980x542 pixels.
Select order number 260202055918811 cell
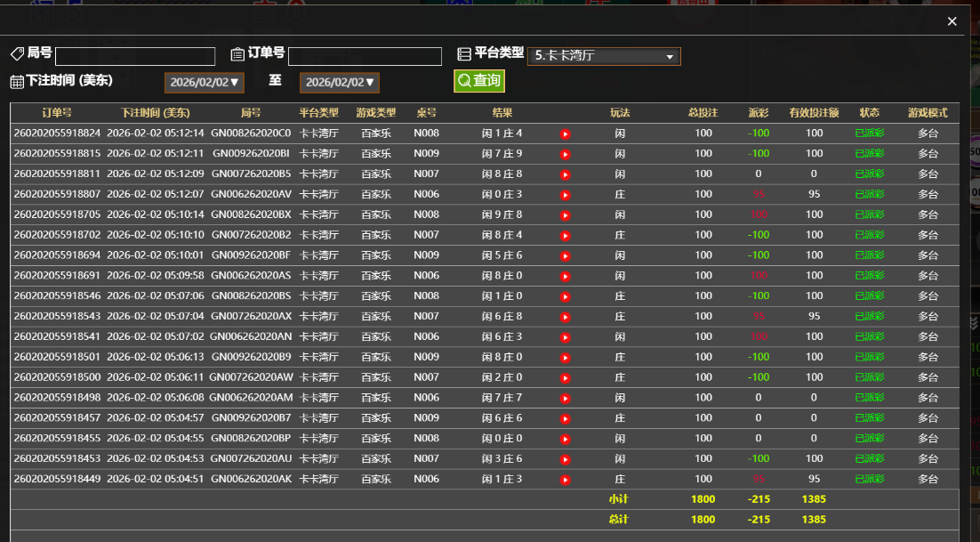tap(57, 174)
